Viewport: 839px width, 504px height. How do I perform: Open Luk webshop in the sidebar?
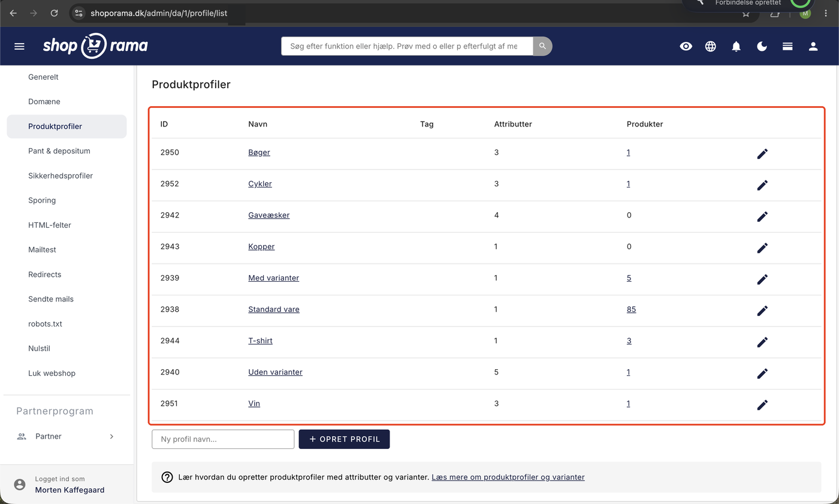click(52, 373)
